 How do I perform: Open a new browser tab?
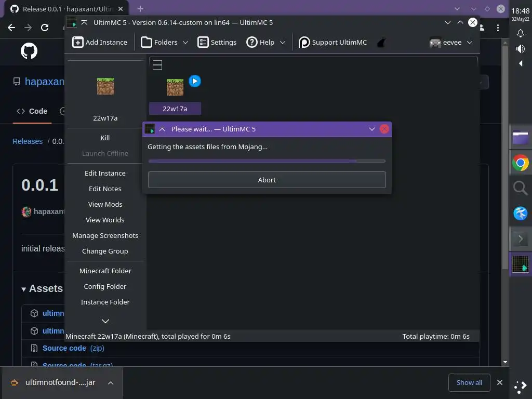(x=140, y=9)
